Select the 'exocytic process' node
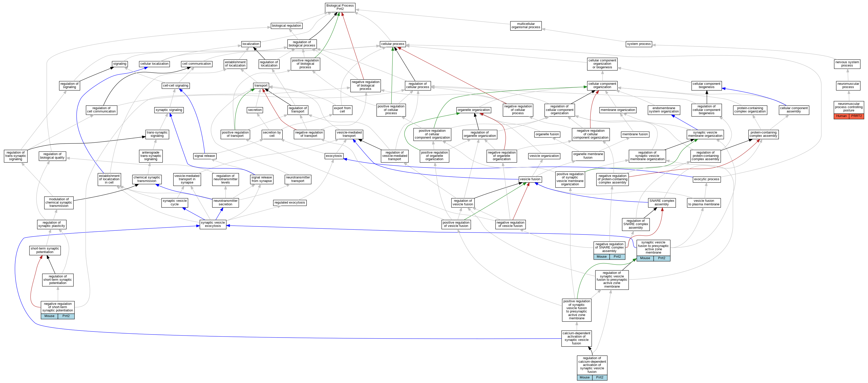The width and height of the screenshot is (868, 383). coord(707,179)
